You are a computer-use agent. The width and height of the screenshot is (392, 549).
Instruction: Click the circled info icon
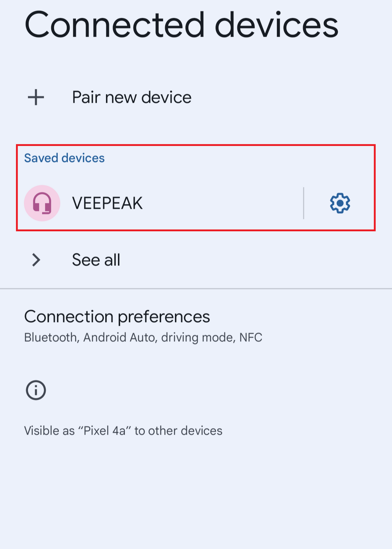pyautogui.click(x=36, y=390)
